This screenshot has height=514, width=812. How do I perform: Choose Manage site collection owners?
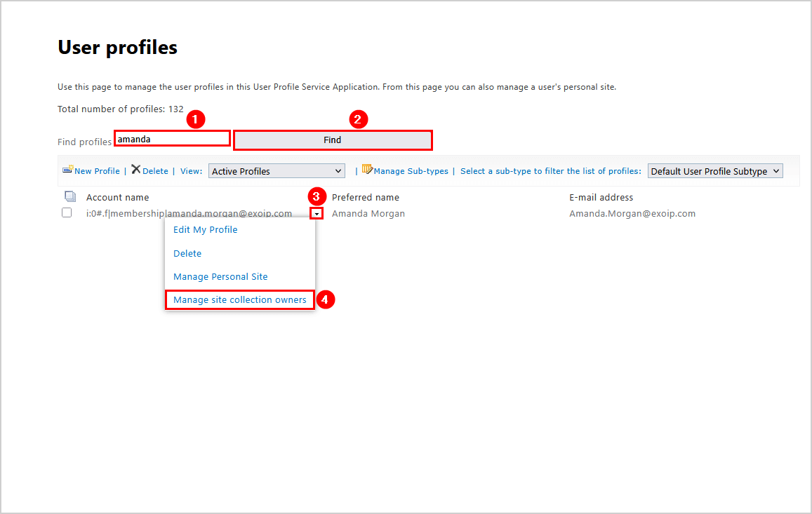240,300
